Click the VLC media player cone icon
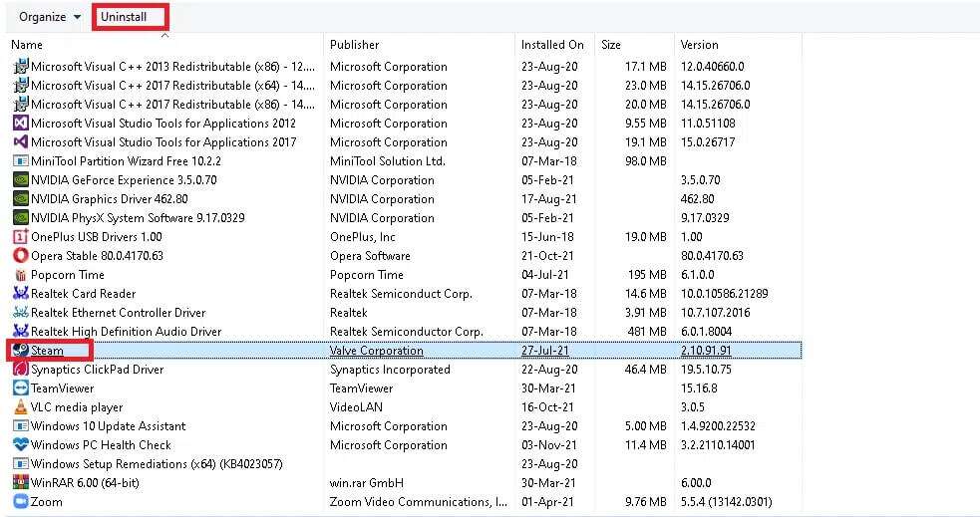Viewport: 980px width, 517px height. pos(21,407)
